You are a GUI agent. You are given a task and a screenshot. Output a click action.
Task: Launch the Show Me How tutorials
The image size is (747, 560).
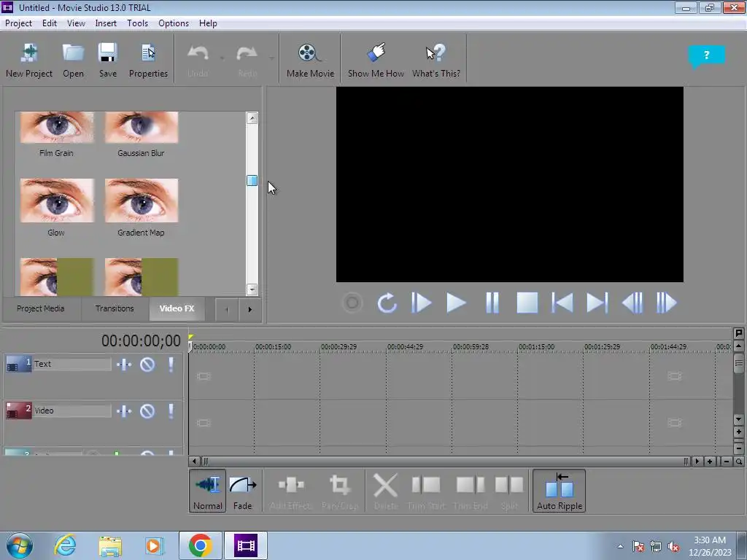376,61
